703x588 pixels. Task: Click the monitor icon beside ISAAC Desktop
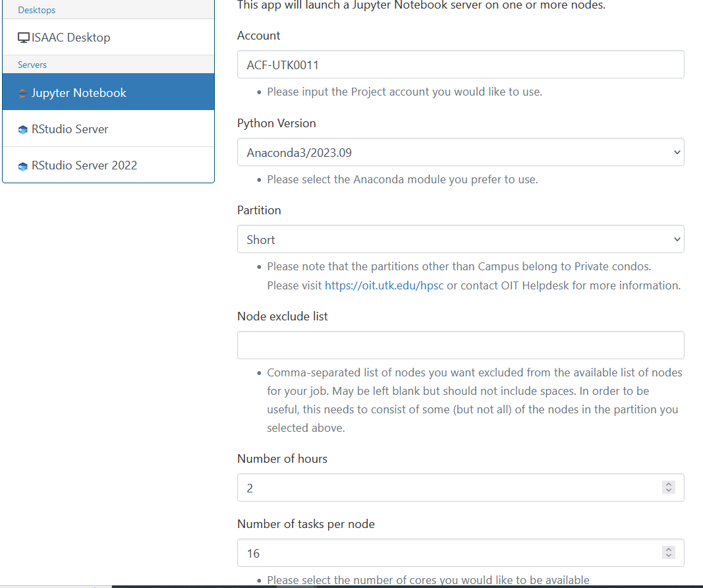coord(22,37)
